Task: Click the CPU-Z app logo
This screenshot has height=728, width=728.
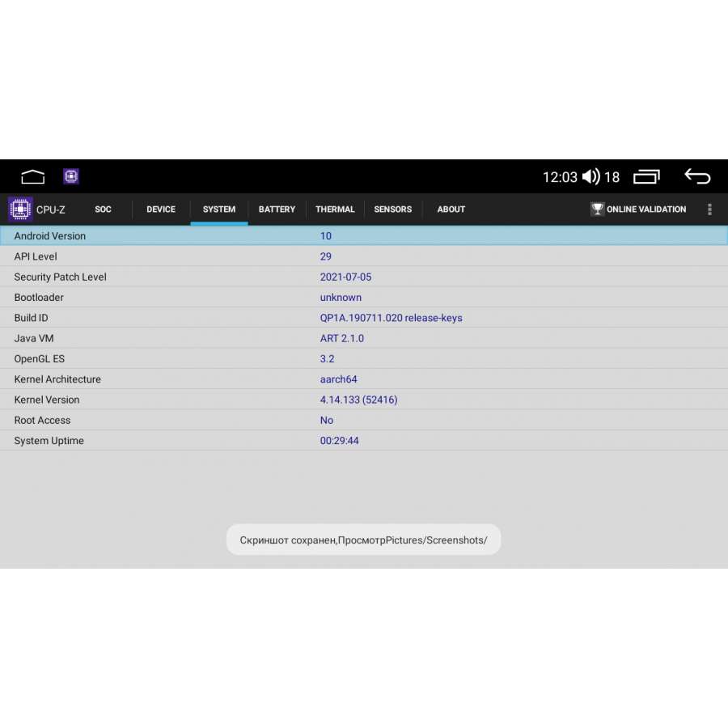Action: [20, 210]
